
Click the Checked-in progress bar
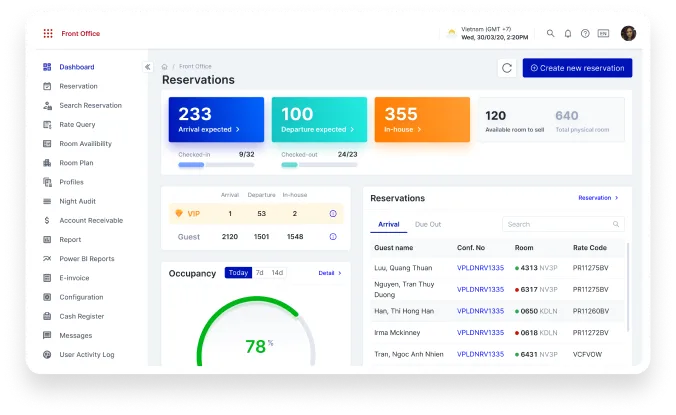[x=216, y=165]
